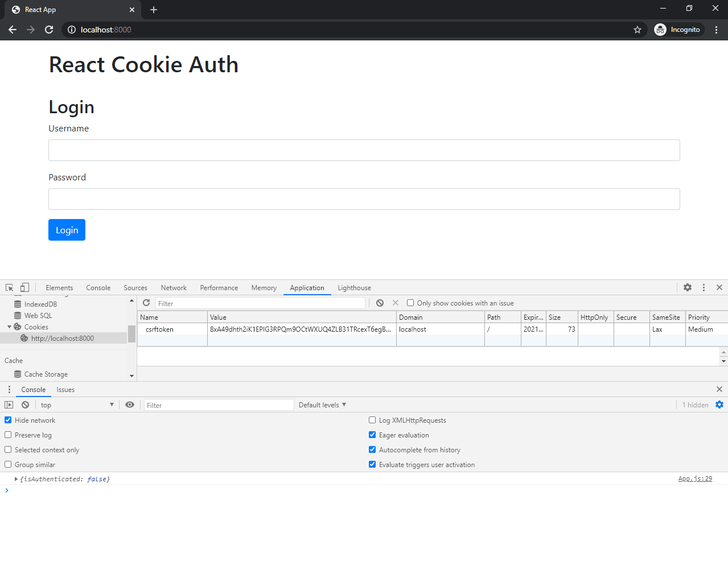Open the Issues tab
The width and height of the screenshot is (728, 582).
tap(65, 389)
